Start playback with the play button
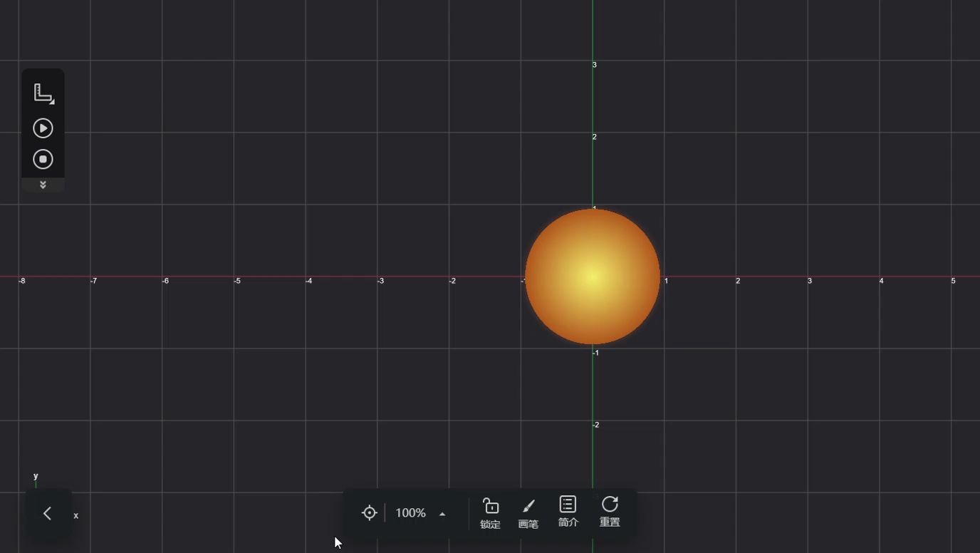Image resolution: width=980 pixels, height=553 pixels. 43,128
